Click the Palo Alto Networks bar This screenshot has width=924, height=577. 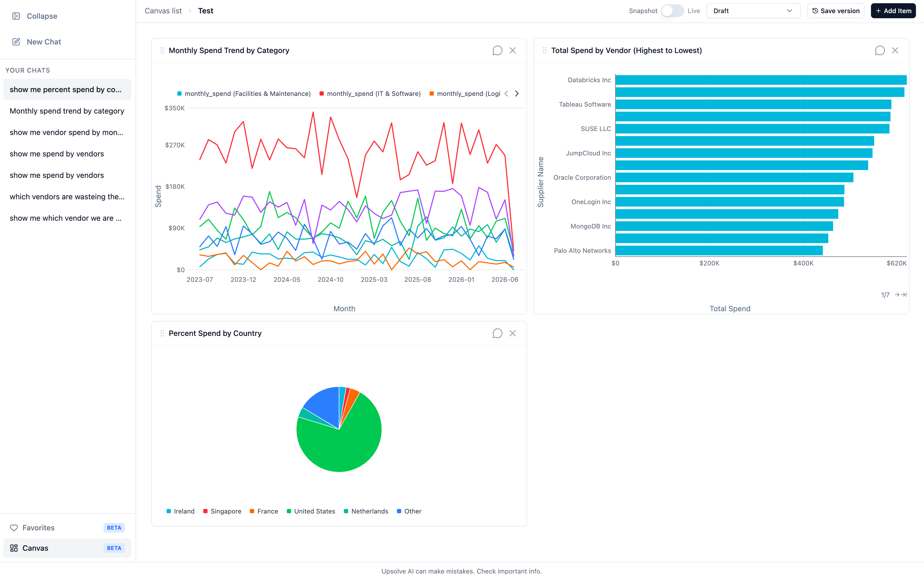click(719, 250)
